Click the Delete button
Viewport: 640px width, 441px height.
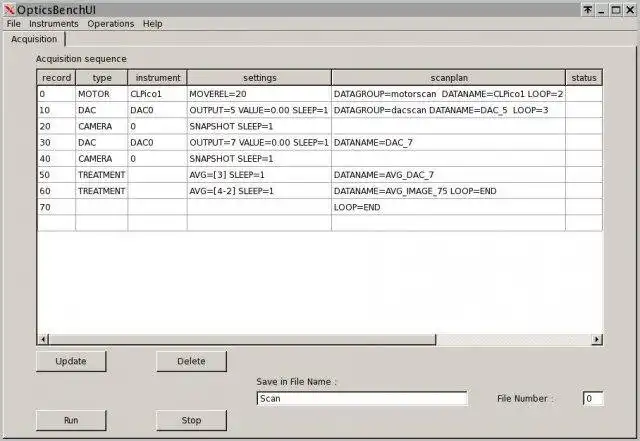tap(191, 361)
